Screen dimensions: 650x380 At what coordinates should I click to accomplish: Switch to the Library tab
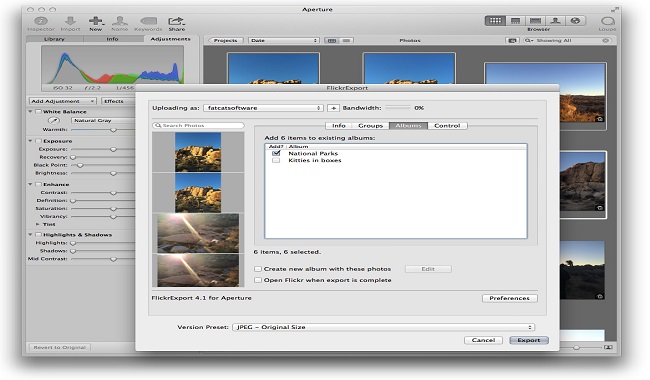[55, 39]
